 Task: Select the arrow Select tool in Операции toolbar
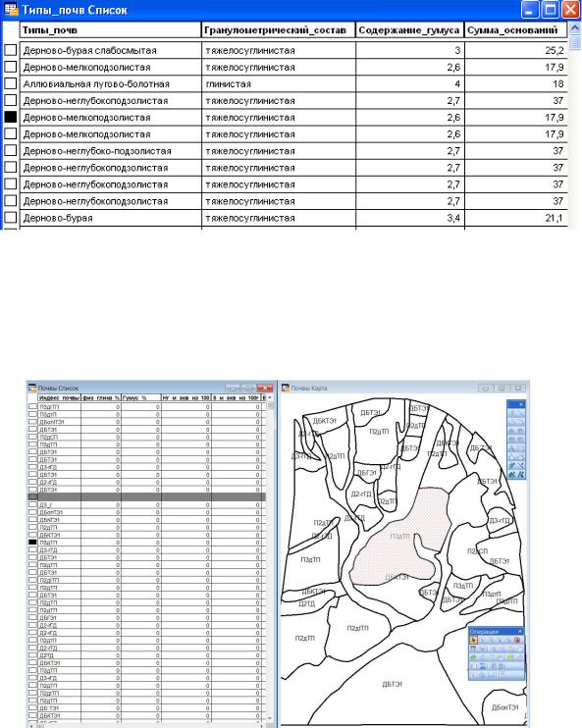click(x=473, y=640)
